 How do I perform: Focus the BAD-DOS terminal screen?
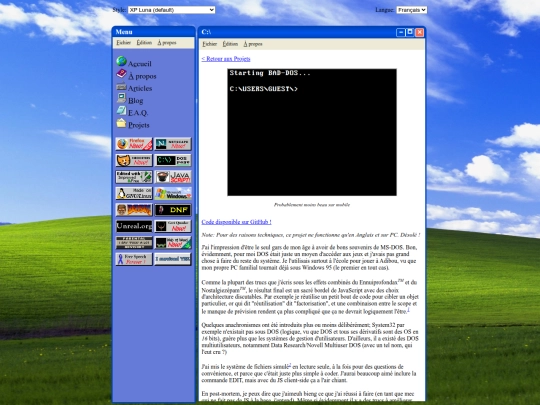pyautogui.click(x=312, y=132)
